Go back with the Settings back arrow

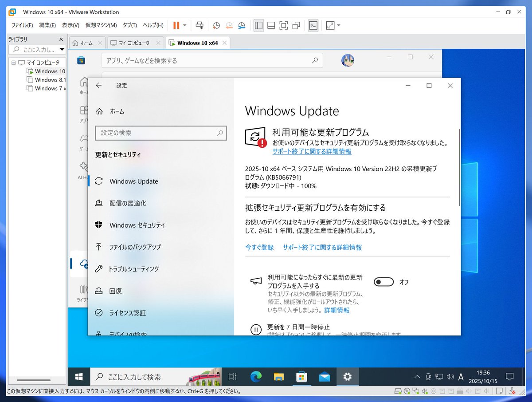(x=99, y=86)
